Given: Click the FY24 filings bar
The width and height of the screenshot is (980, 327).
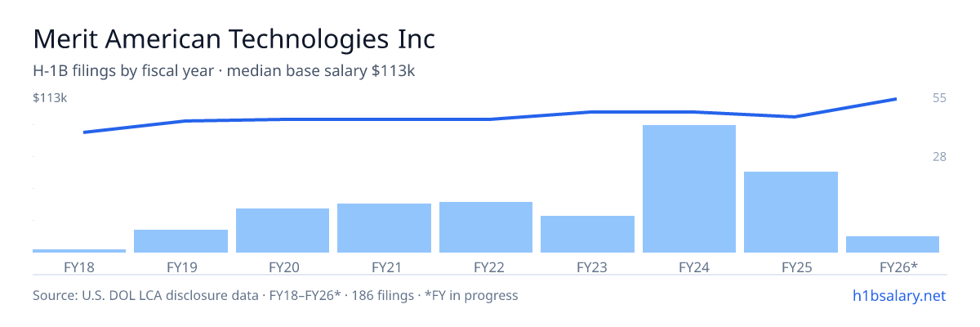Looking at the screenshot, I should tap(689, 189).
